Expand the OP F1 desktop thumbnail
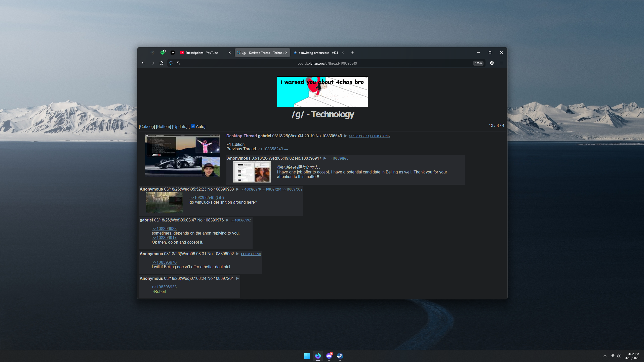Screen dimensions: 644x362 pos(182,155)
